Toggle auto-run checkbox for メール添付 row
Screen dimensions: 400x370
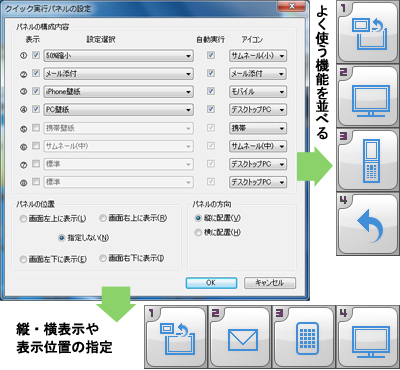(x=211, y=73)
